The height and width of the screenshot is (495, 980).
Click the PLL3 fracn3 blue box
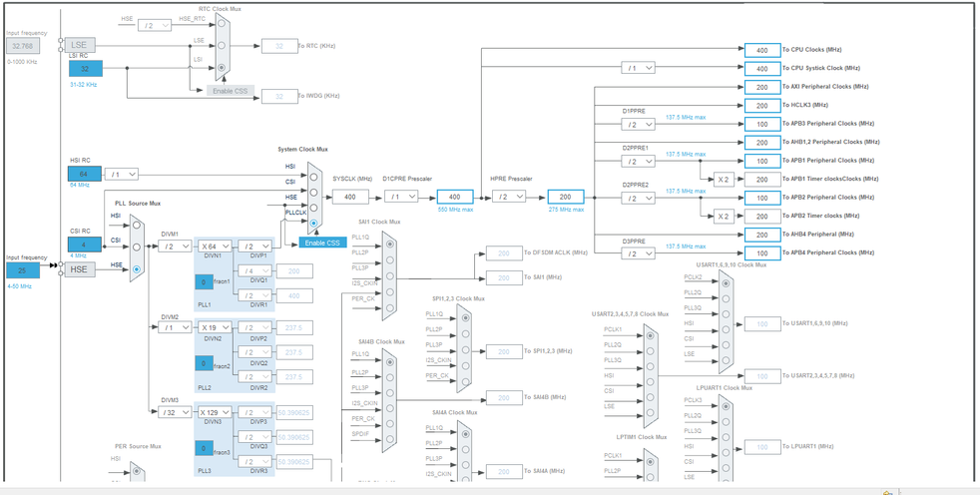pos(204,449)
